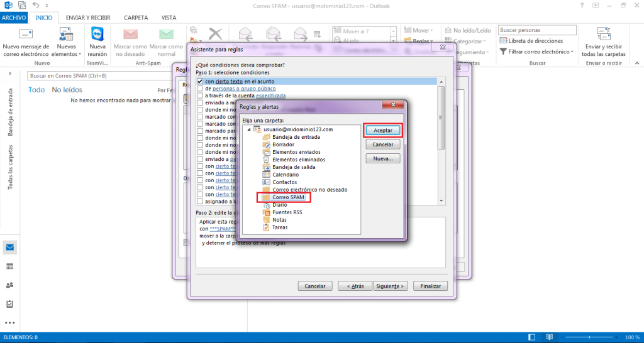Screen dimensions: 644x343
Task: Switch to Mail view in navigation bar
Action: click(10, 248)
